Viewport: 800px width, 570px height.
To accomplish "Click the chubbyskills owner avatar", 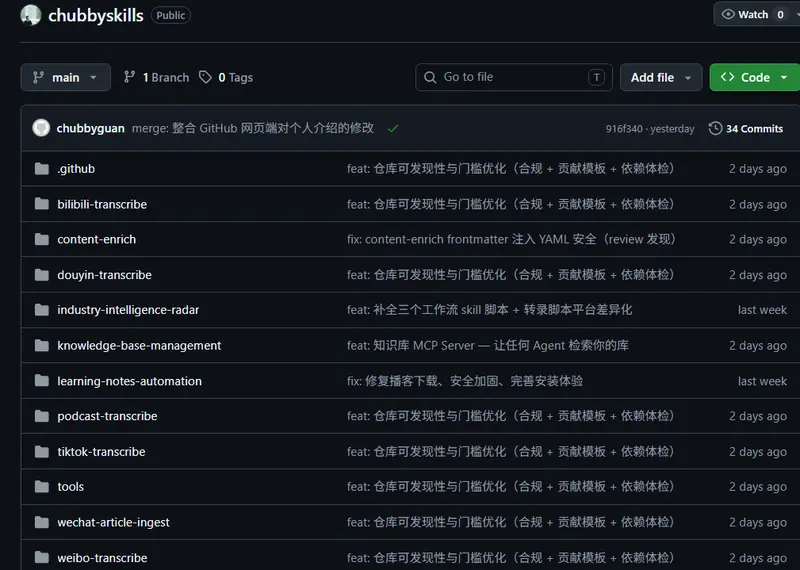I will pos(31,15).
